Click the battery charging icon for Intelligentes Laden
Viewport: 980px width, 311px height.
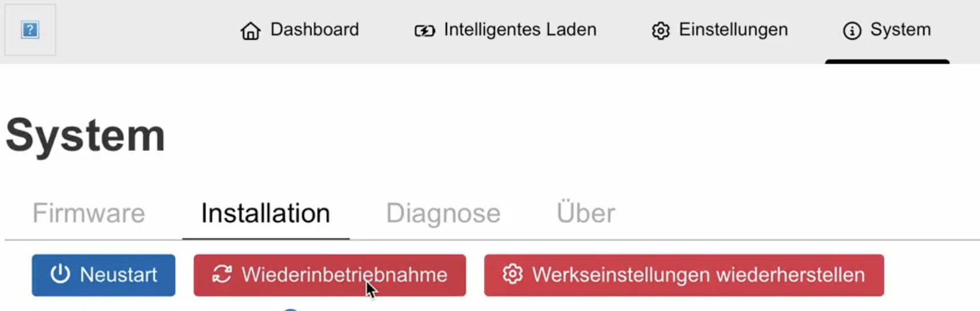(x=424, y=30)
